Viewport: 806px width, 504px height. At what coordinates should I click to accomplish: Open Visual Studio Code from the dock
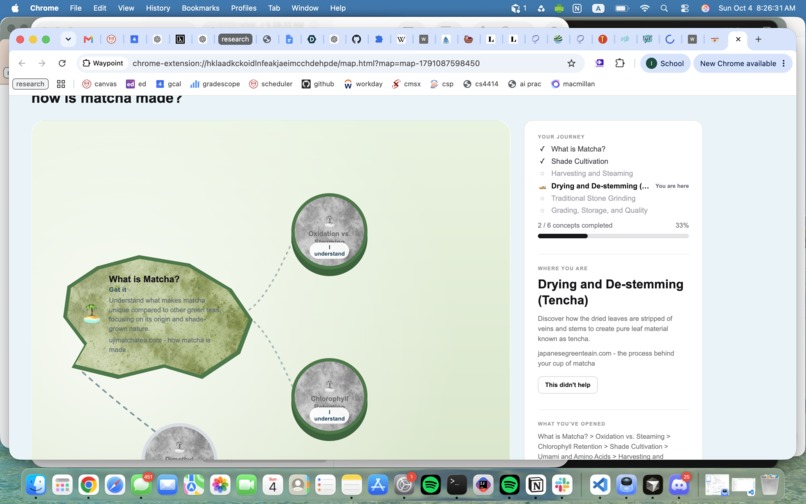[x=600, y=484]
